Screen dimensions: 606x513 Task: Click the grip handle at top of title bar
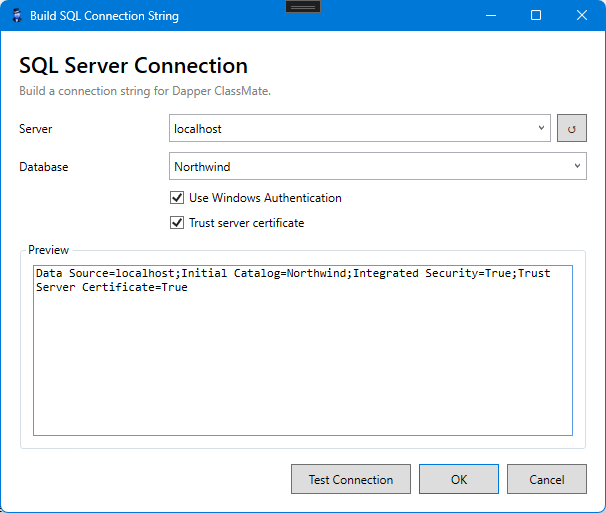click(303, 7)
